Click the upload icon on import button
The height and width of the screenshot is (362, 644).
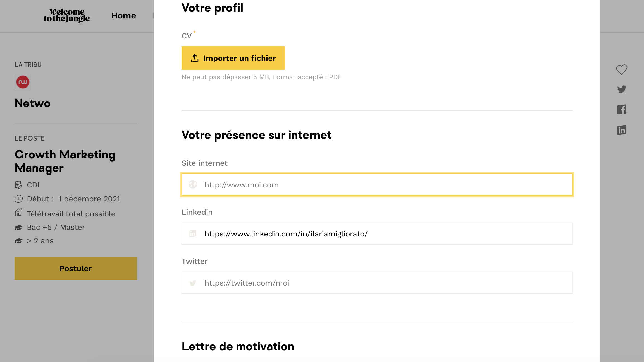click(195, 58)
